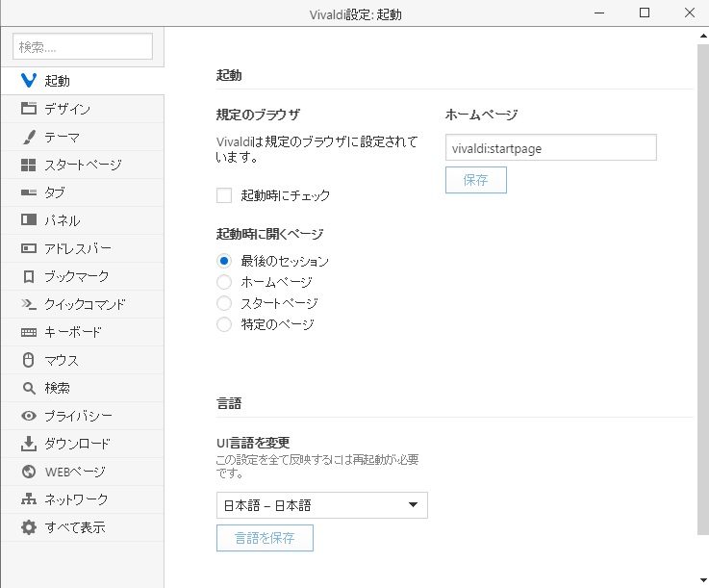The width and height of the screenshot is (709, 588).
Task: Click the grid icon for スタートページ
Action: [29, 165]
